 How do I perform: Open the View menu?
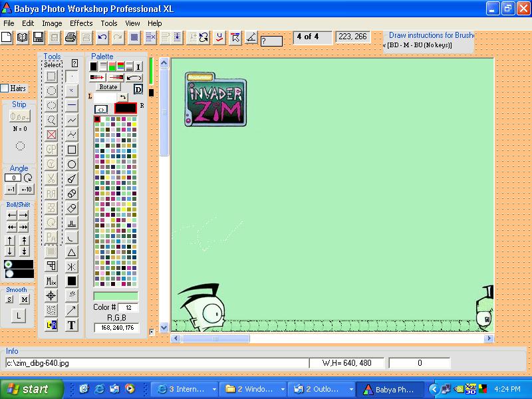click(x=132, y=23)
